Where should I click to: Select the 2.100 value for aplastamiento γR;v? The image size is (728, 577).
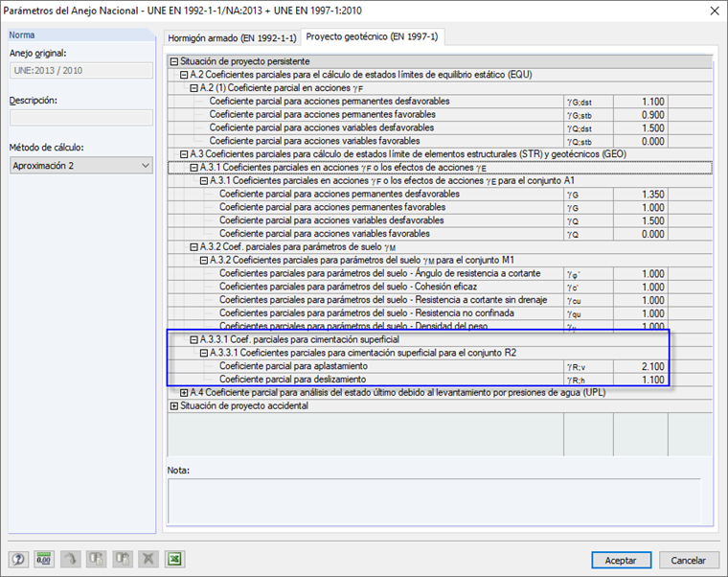tap(641, 366)
